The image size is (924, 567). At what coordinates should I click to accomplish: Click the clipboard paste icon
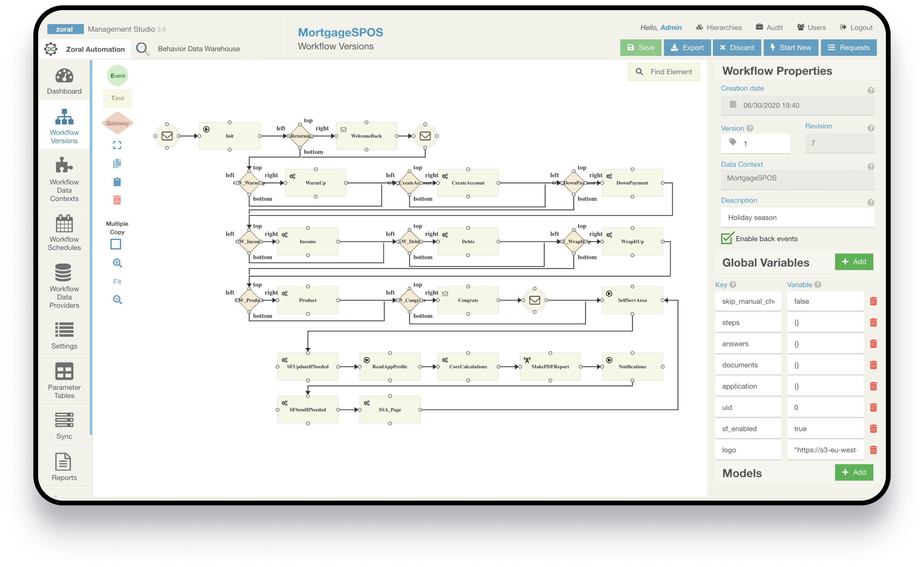117,182
